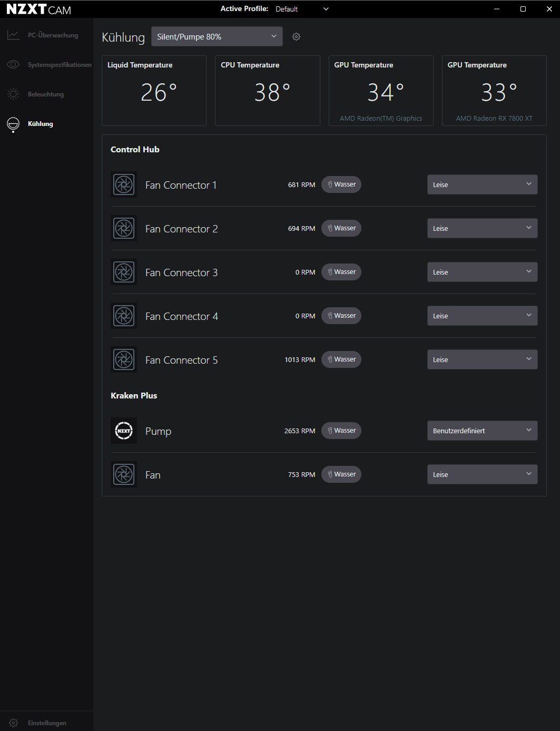
Task: Click the Control Hub heading
Action: [135, 150]
